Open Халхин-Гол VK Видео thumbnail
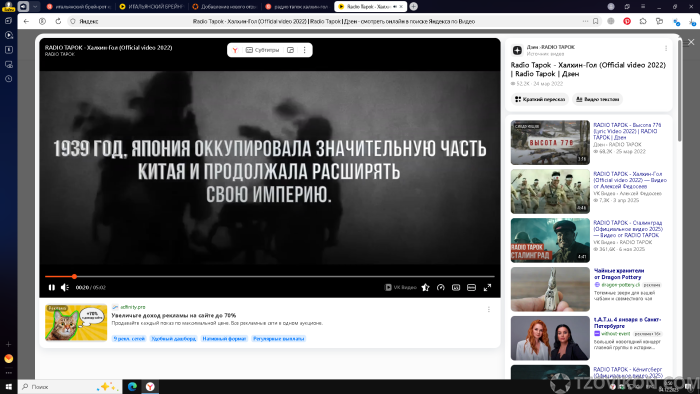The height and width of the screenshot is (394, 700). (550, 191)
